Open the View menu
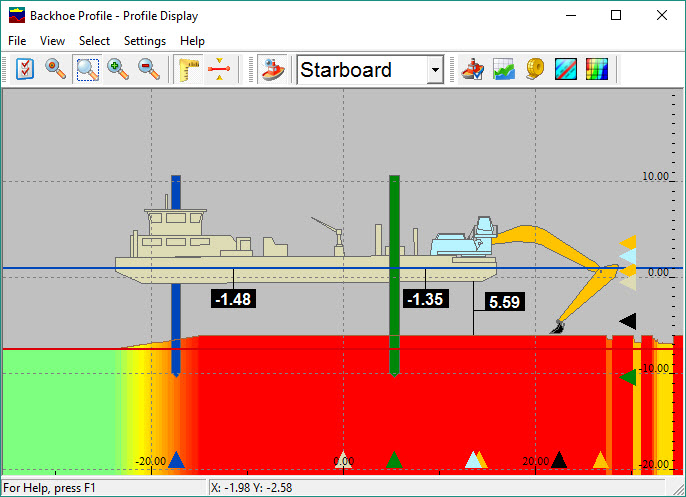The width and height of the screenshot is (686, 497). pyautogui.click(x=52, y=41)
